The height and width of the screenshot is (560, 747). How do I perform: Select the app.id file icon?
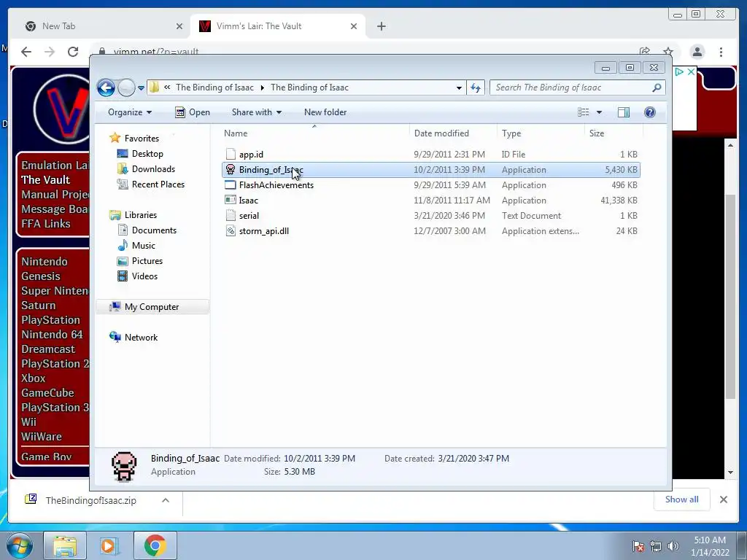tap(231, 155)
